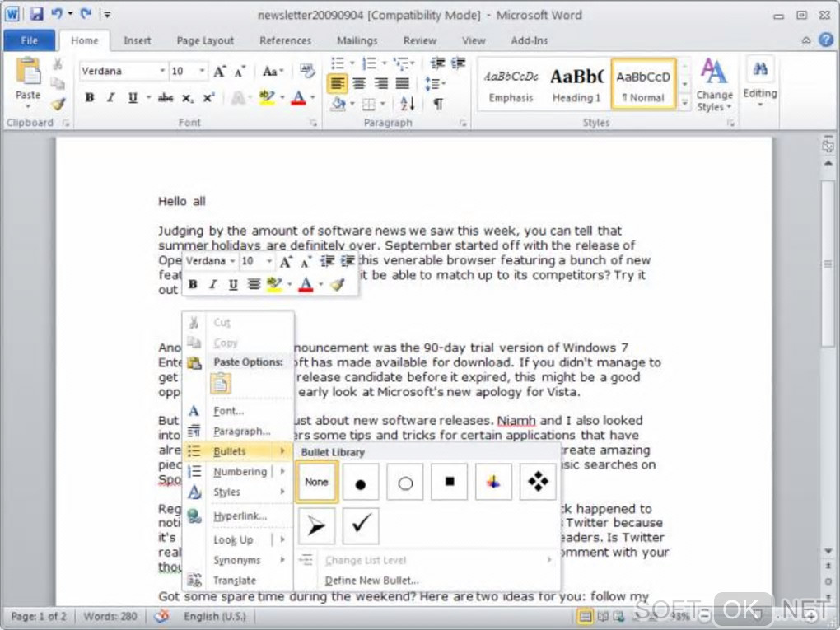
Task: Show paragraph marks with the pilcrow button
Action: coord(437,104)
